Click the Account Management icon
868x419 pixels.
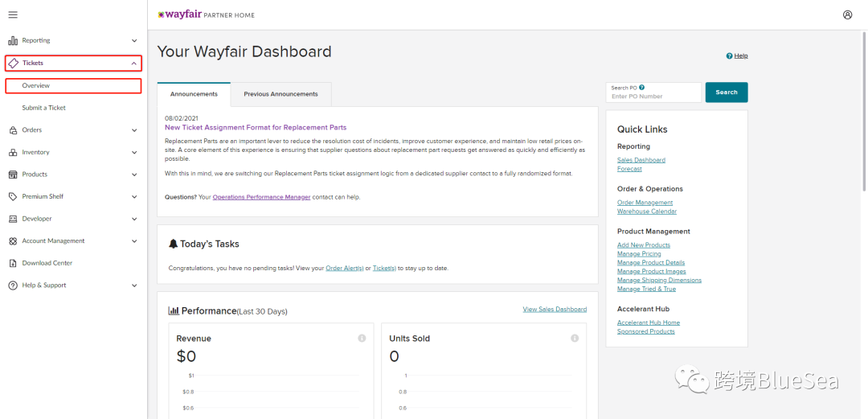13,241
